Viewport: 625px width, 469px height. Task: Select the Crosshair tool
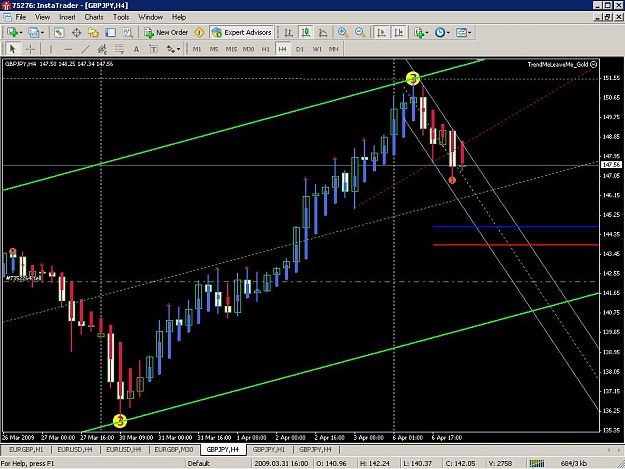(30, 49)
